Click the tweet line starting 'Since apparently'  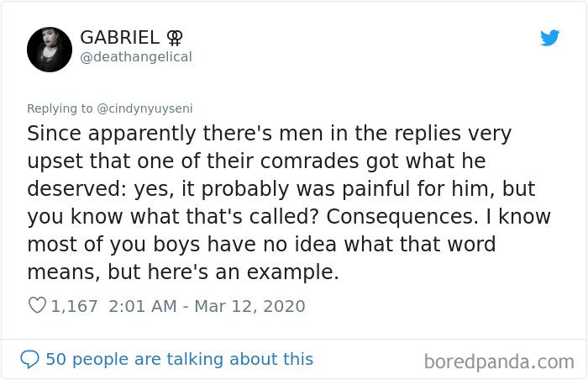coord(270,134)
